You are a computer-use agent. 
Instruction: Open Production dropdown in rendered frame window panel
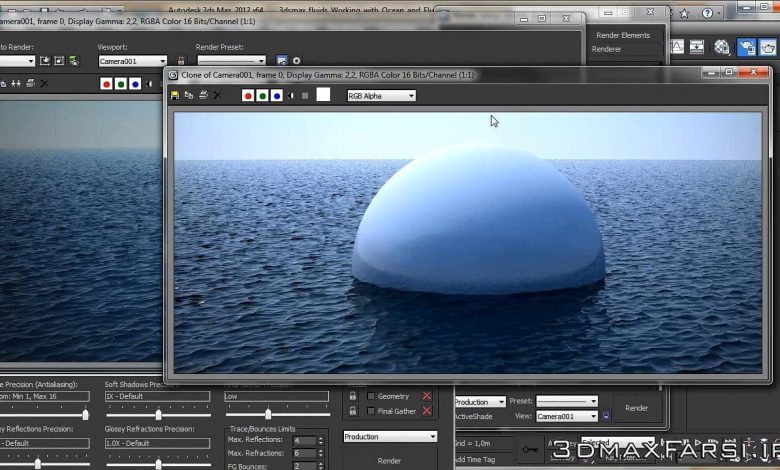(x=390, y=437)
